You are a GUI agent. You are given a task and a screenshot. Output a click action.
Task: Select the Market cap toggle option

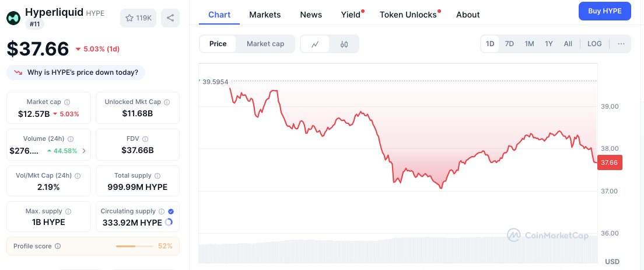[265, 44]
